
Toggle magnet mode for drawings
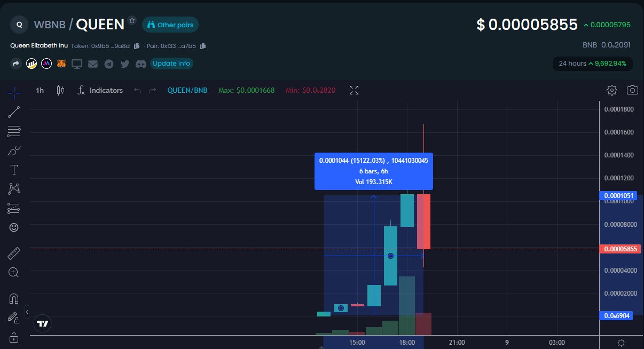point(14,298)
